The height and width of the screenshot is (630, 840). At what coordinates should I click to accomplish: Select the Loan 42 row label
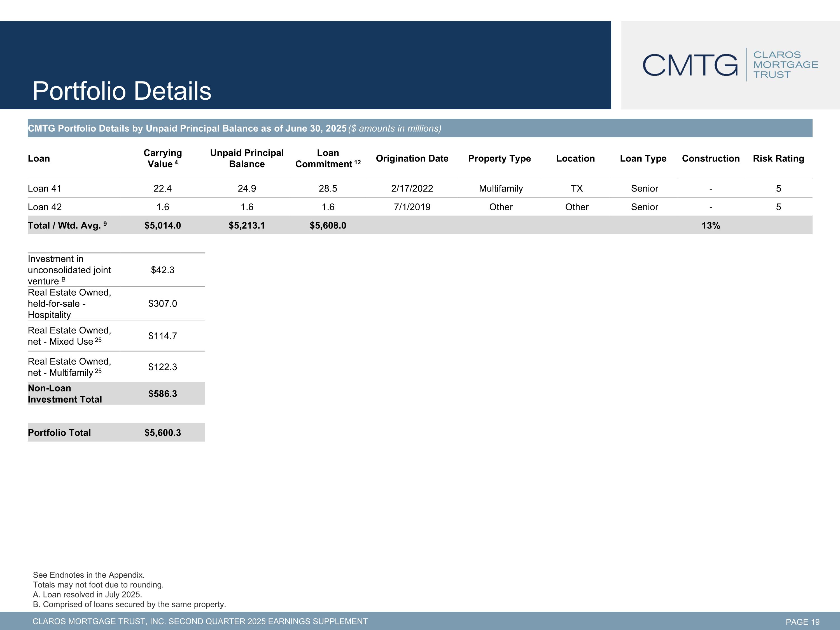45,207
